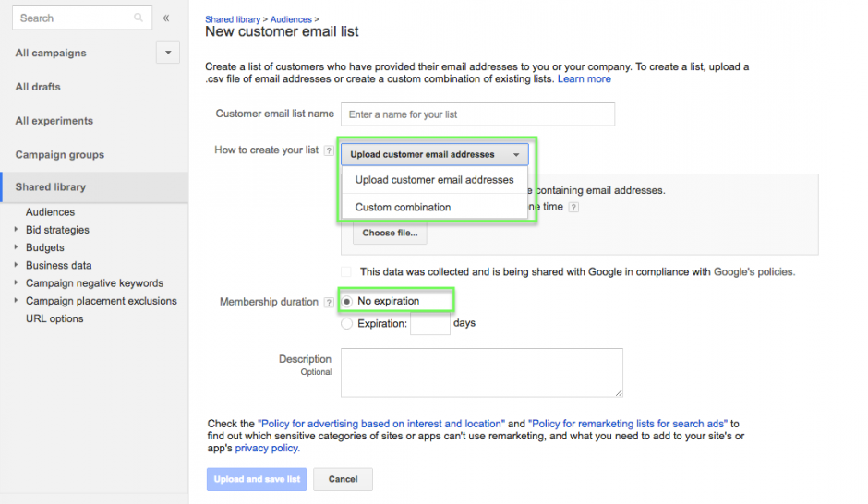Click the Shared library breadcrumb link
This screenshot has height=504, width=868.
click(233, 19)
